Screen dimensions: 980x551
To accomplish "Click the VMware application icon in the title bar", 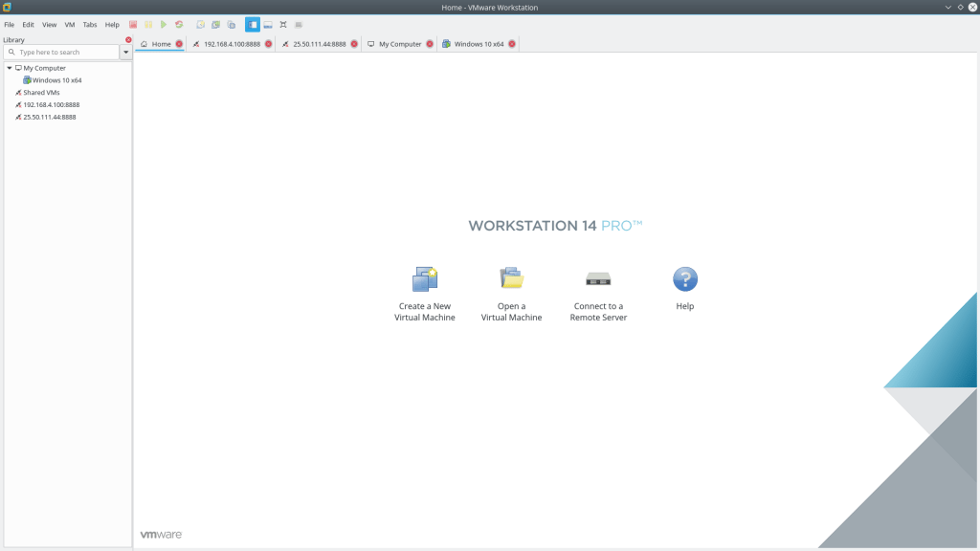I will (x=7, y=7).
